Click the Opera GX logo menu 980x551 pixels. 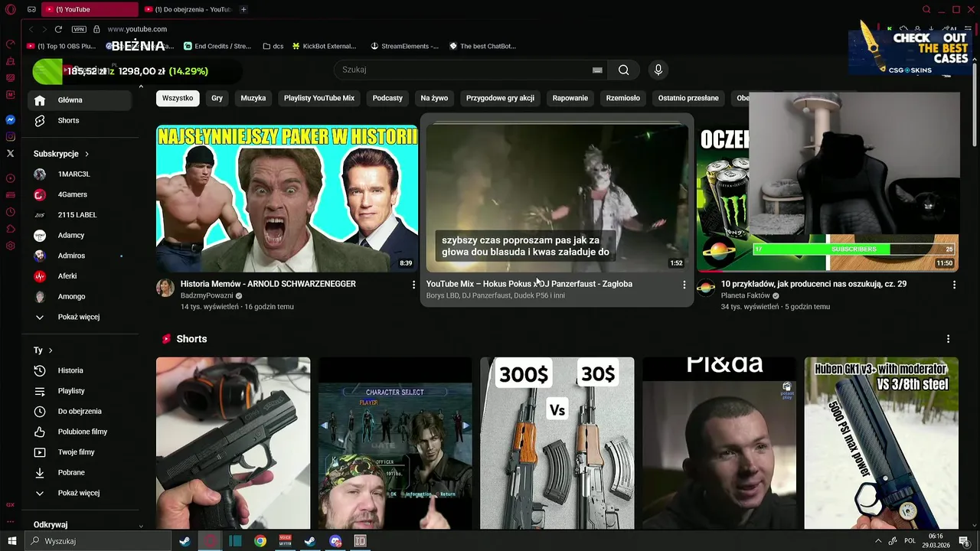pyautogui.click(x=11, y=9)
